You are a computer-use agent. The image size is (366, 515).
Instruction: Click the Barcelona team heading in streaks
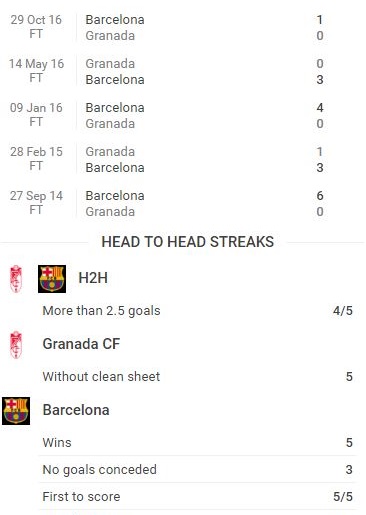pyautogui.click(x=76, y=410)
